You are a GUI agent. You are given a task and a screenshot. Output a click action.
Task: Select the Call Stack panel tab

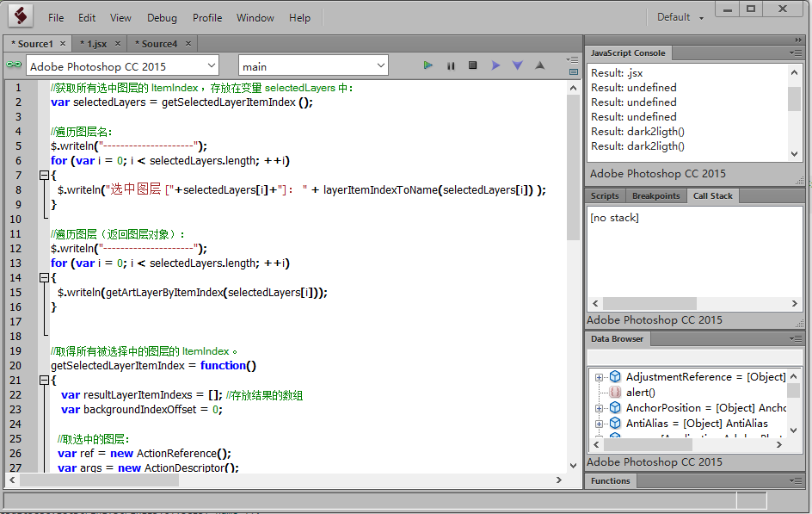pos(712,195)
